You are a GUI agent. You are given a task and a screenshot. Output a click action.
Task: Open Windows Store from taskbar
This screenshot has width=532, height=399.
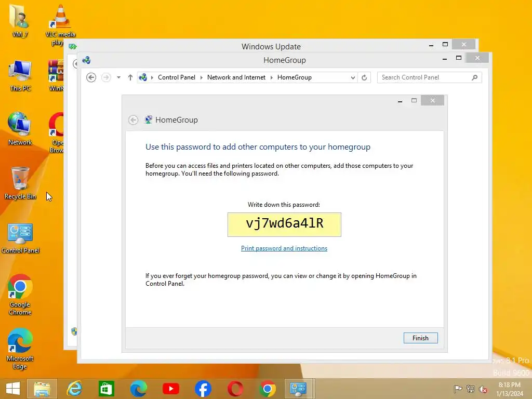coord(106,389)
